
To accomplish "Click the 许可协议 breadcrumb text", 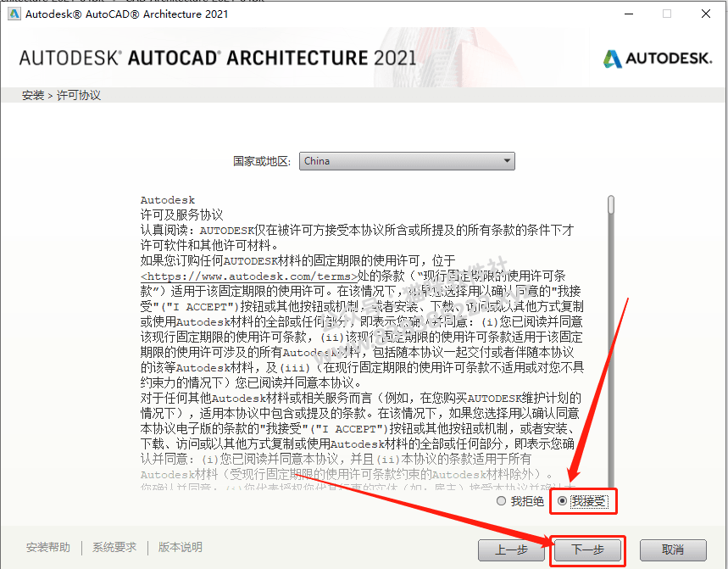I will pyautogui.click(x=79, y=95).
